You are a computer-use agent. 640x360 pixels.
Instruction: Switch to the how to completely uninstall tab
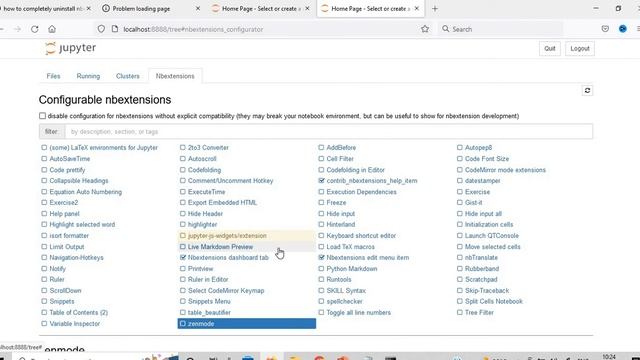click(x=43, y=9)
